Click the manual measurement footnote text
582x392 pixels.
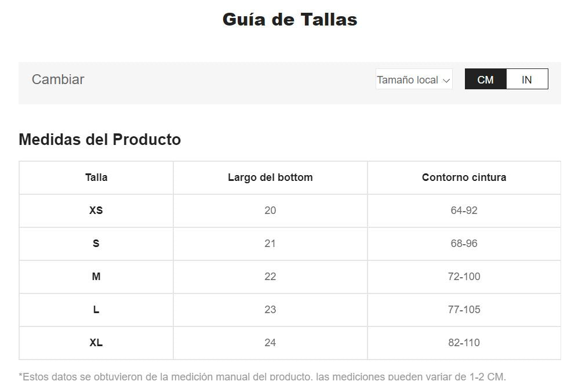(263, 377)
